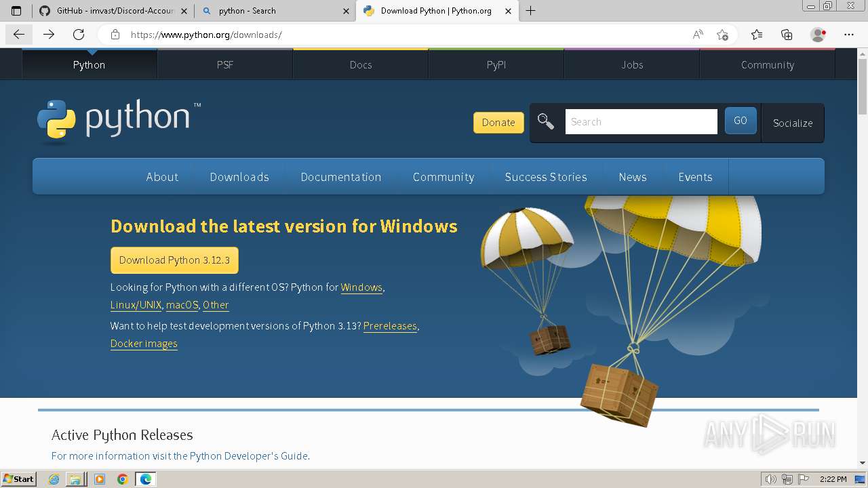
Task: Click the browser address bar
Action: point(407,35)
